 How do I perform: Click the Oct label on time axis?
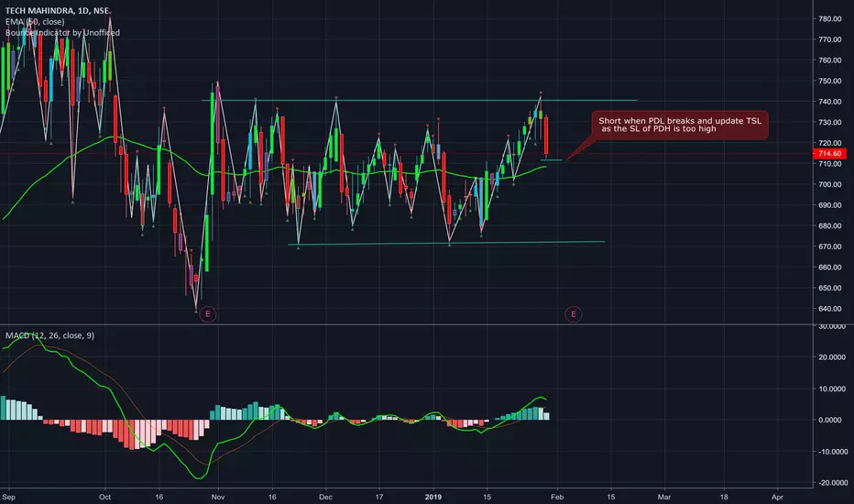tap(105, 497)
